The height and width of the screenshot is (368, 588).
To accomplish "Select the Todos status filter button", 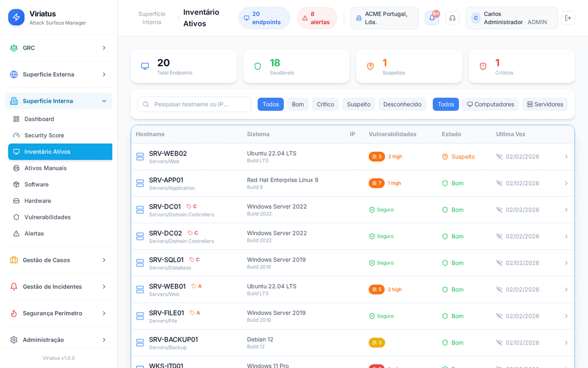I will (270, 104).
